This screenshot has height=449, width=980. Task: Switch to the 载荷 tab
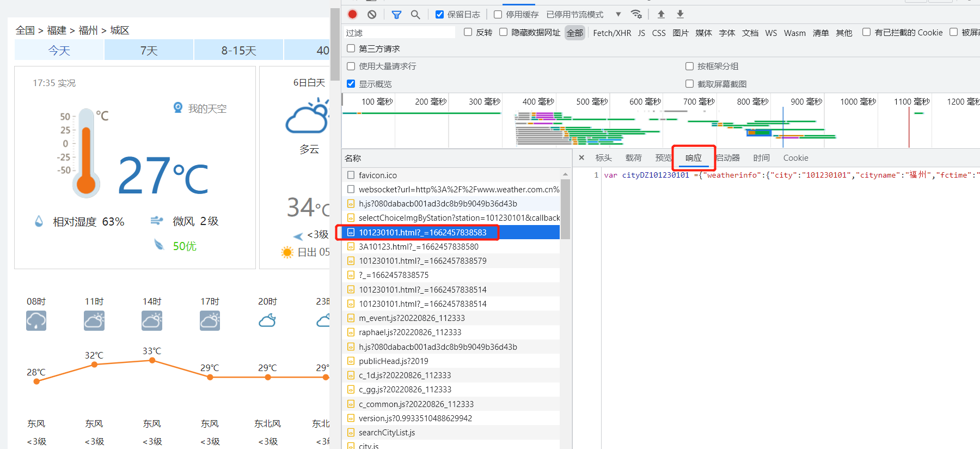coord(633,158)
